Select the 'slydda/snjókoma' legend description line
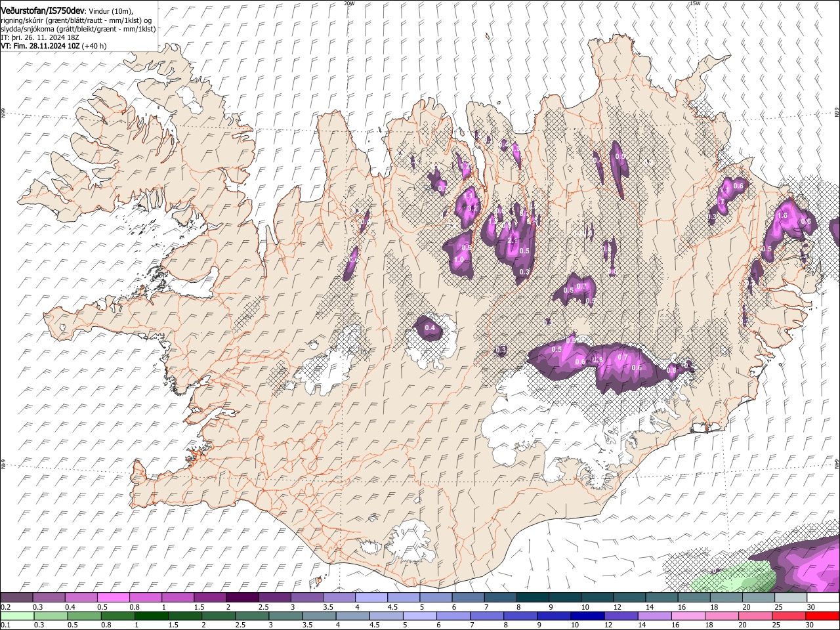 [78, 29]
